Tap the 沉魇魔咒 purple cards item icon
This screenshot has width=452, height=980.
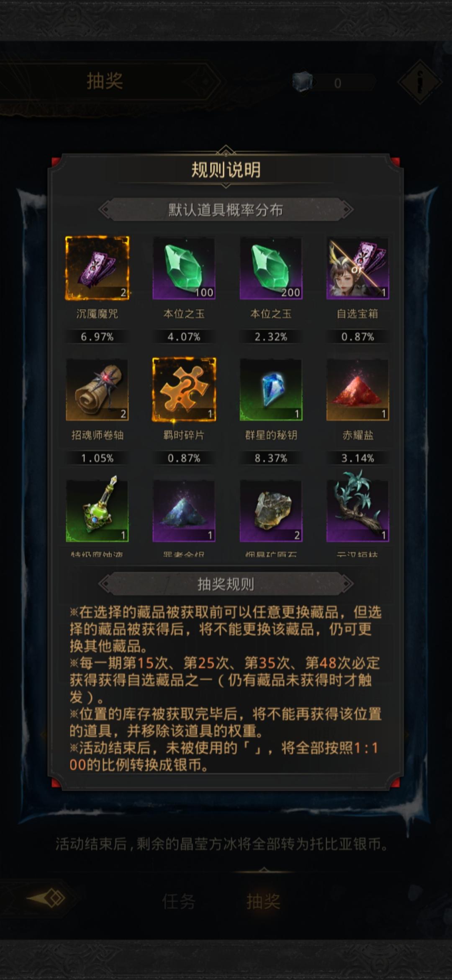tap(97, 268)
